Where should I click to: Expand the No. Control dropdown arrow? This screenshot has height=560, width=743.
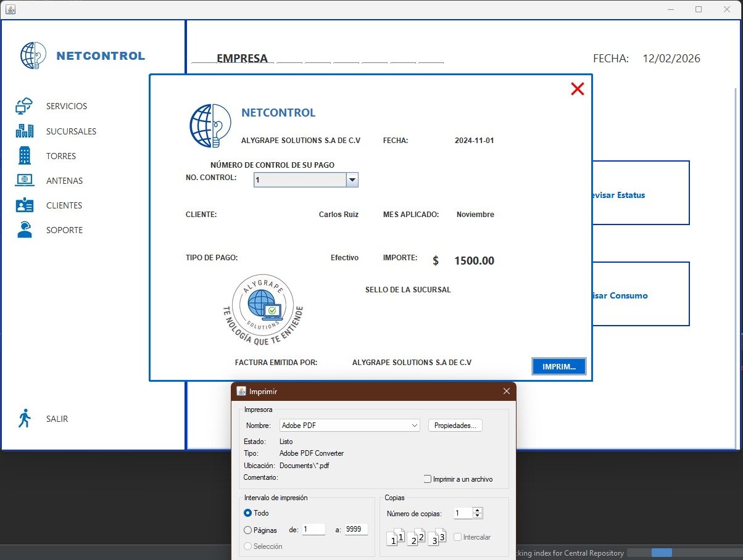[352, 179]
